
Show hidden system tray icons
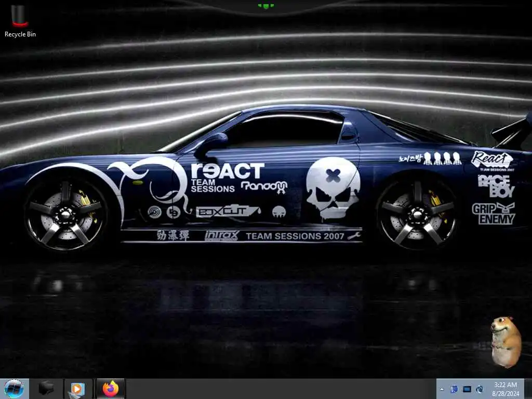[442, 390]
